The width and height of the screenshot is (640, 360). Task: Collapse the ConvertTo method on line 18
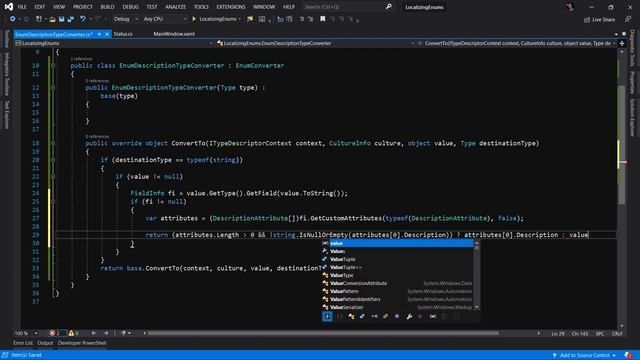[x=53, y=143]
